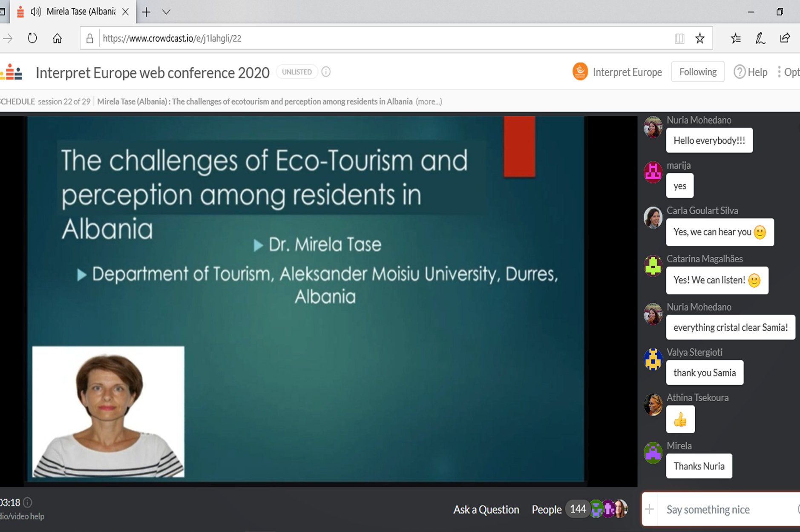
Task: Click info icon next to UNLISTED badge
Action: (x=326, y=72)
